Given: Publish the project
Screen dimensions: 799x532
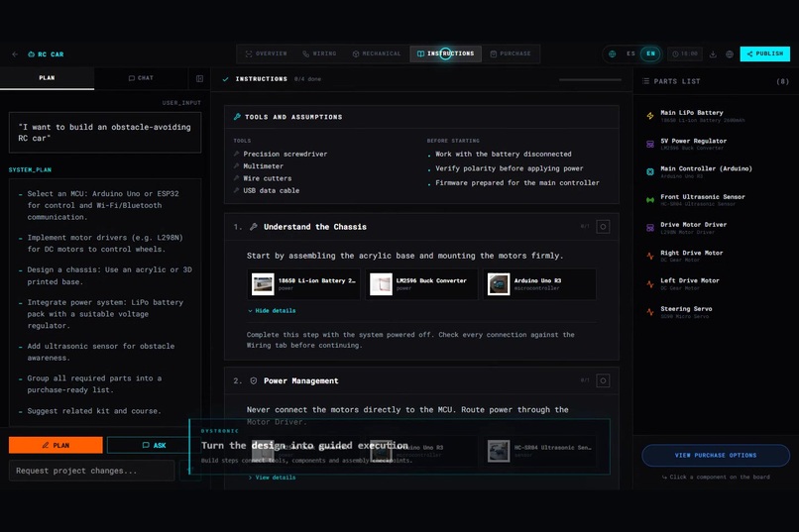Looking at the screenshot, I should [765, 53].
